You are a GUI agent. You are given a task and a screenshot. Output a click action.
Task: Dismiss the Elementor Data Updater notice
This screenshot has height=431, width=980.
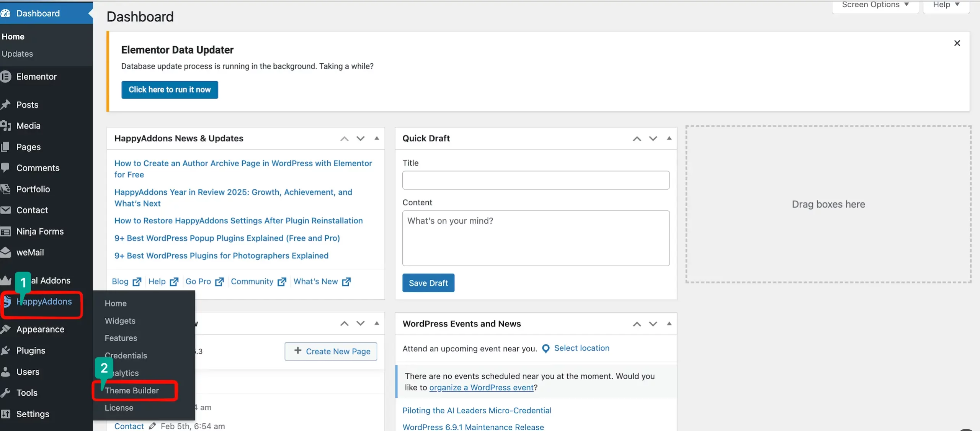click(957, 43)
